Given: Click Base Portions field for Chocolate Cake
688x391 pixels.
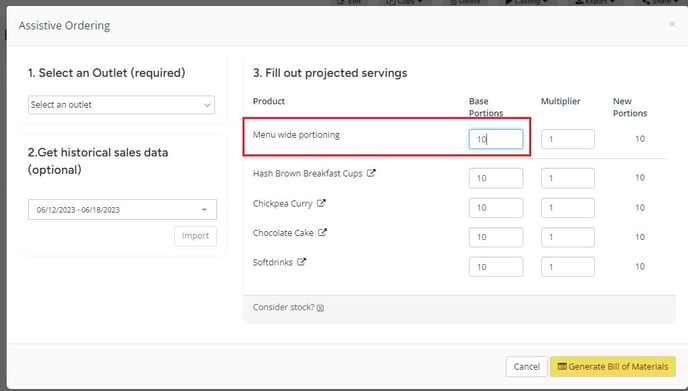Looking at the screenshot, I should 496,237.
